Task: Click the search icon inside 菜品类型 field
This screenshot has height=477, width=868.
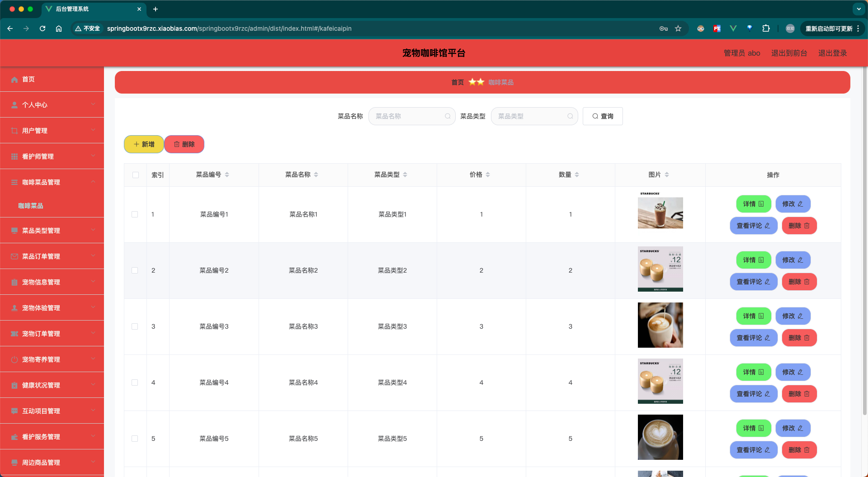Action: coord(570,116)
